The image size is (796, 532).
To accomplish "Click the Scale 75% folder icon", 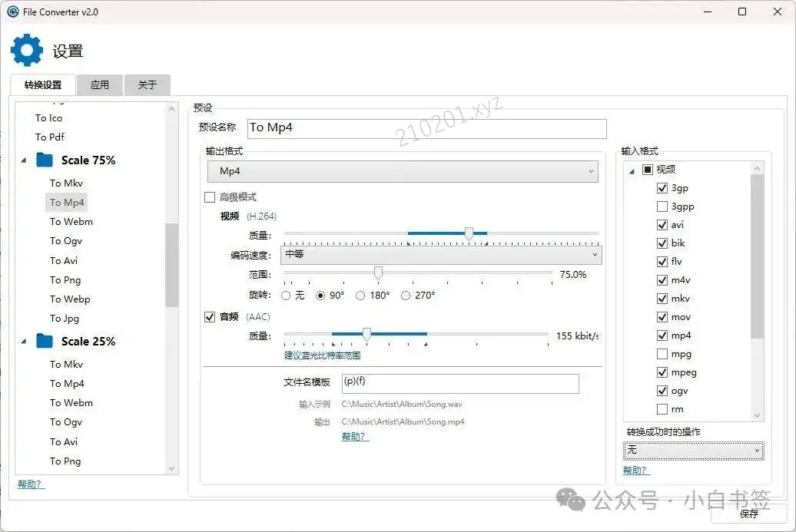I will tap(45, 160).
